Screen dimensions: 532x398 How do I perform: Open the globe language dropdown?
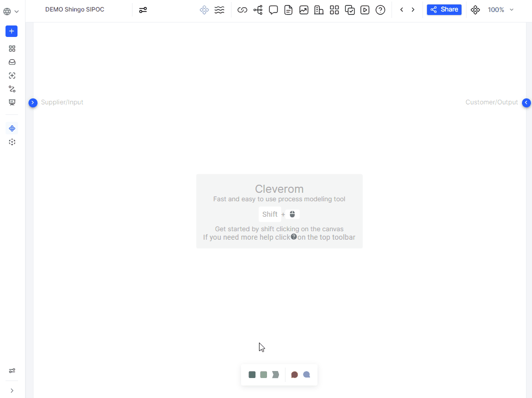coord(11,11)
